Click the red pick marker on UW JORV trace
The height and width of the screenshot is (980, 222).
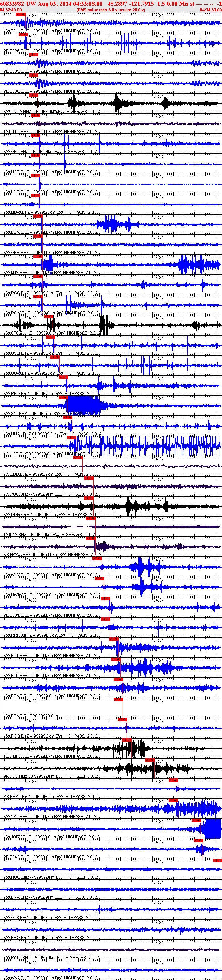[196, 820]
